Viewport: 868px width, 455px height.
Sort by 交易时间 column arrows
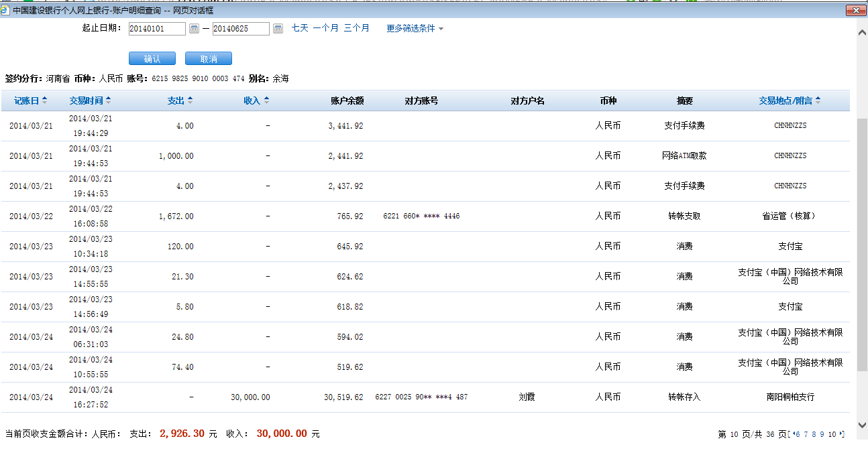click(108, 101)
